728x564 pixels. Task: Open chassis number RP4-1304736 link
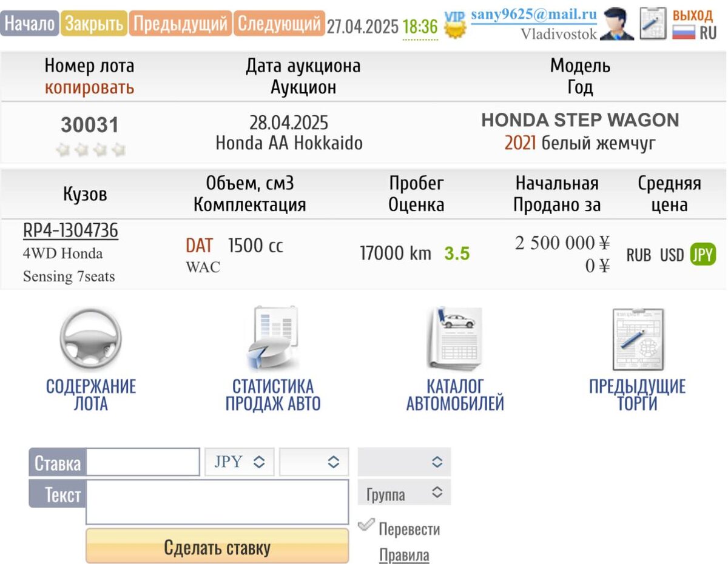coord(70,230)
